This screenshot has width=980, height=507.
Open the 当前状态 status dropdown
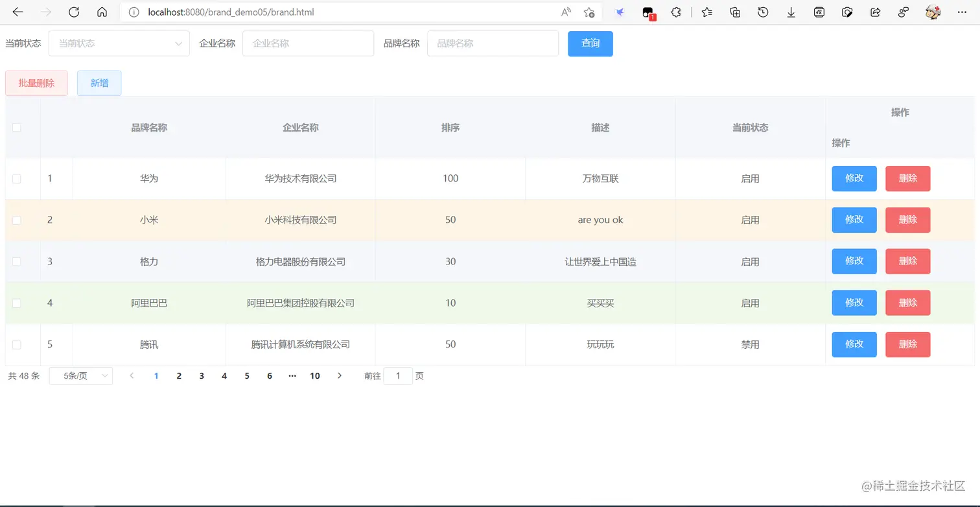(119, 43)
